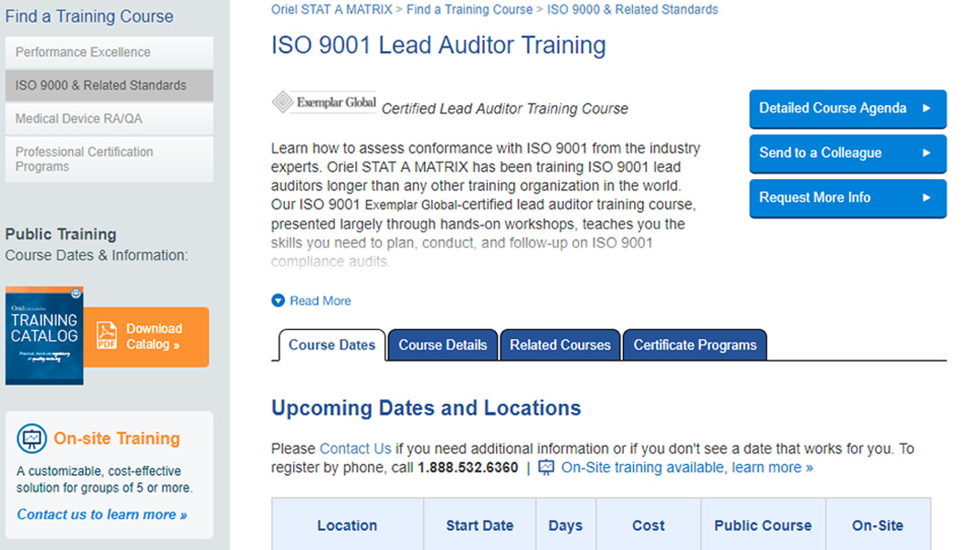
Task: Click the On-site Training presentation icon
Action: 32,439
